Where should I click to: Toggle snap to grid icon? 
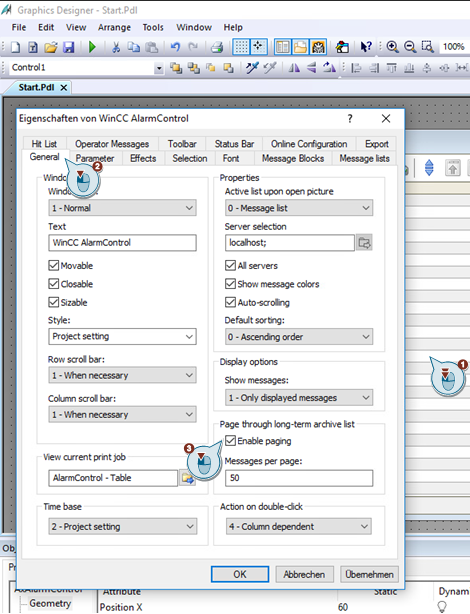tap(258, 47)
